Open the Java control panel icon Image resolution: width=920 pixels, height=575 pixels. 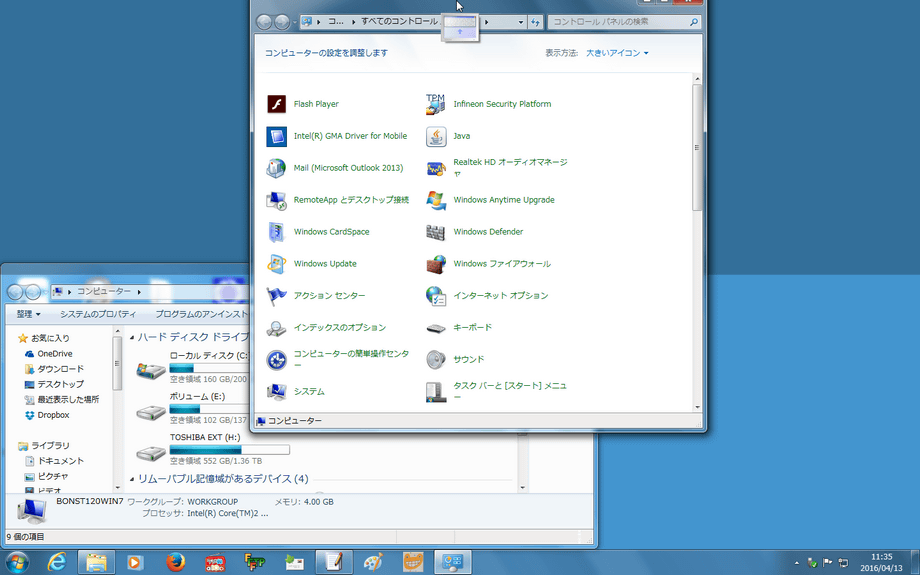[436, 136]
